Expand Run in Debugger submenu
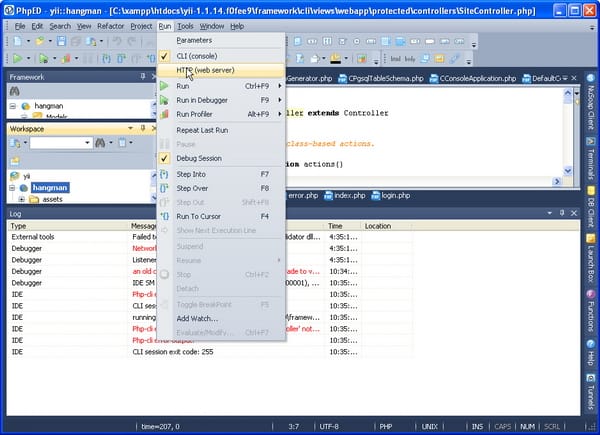 tap(280, 100)
